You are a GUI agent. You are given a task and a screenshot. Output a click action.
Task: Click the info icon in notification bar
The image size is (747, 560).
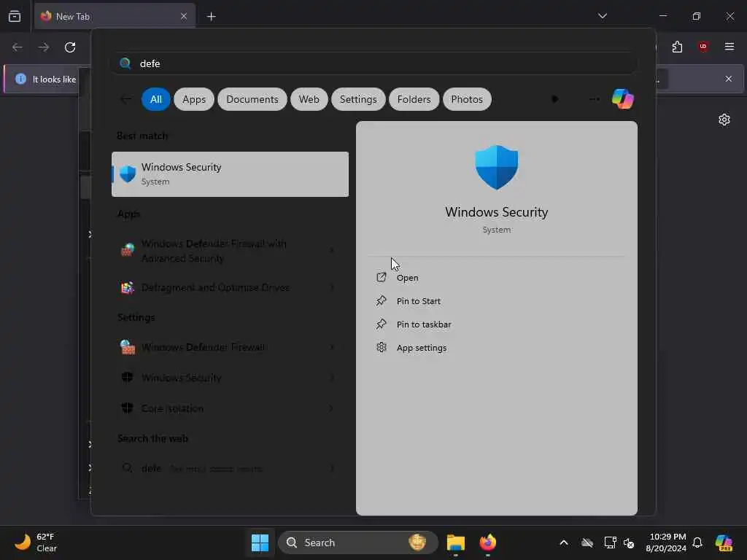[x=20, y=79]
